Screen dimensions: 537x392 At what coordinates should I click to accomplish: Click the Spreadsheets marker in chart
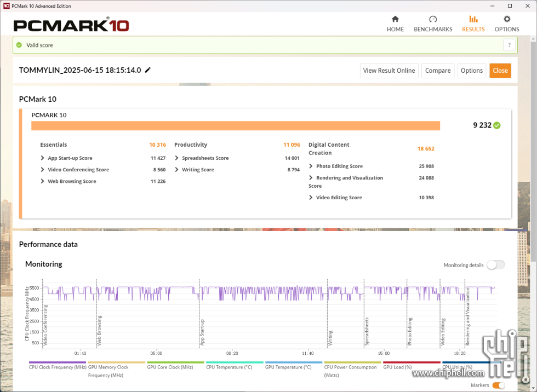point(367,331)
